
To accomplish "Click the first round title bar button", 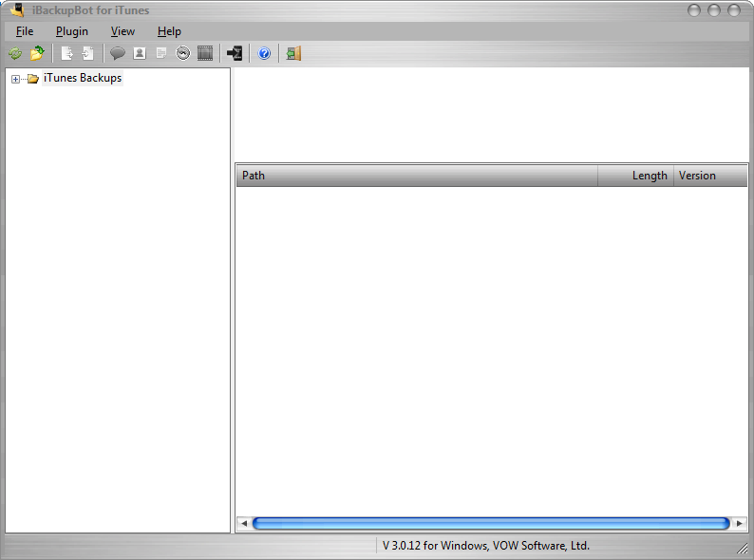I will point(694,10).
